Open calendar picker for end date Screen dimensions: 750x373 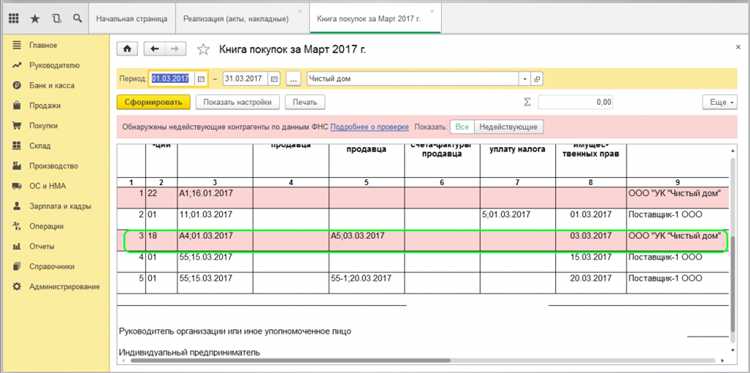(x=275, y=79)
